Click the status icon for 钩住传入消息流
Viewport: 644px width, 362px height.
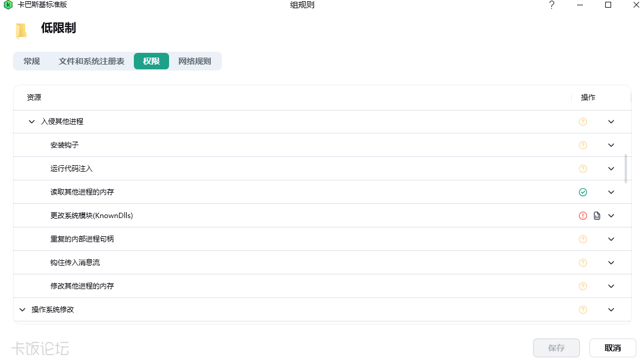point(583,263)
